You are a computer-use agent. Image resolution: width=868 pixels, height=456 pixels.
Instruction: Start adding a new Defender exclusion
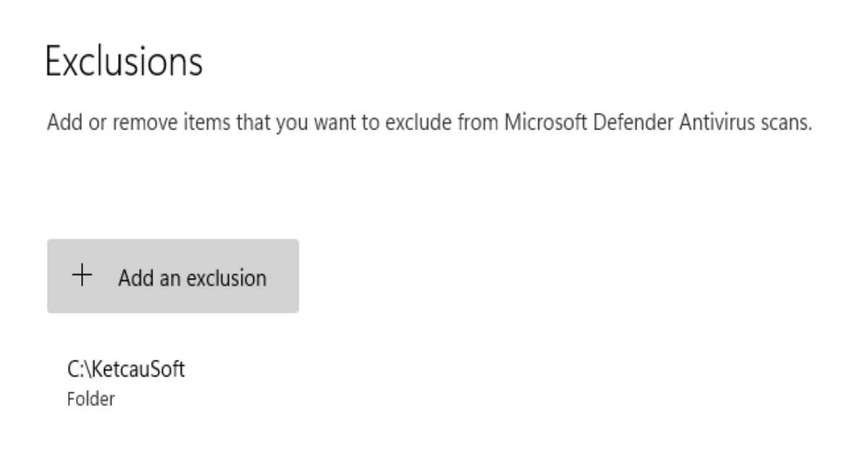pyautogui.click(x=173, y=276)
